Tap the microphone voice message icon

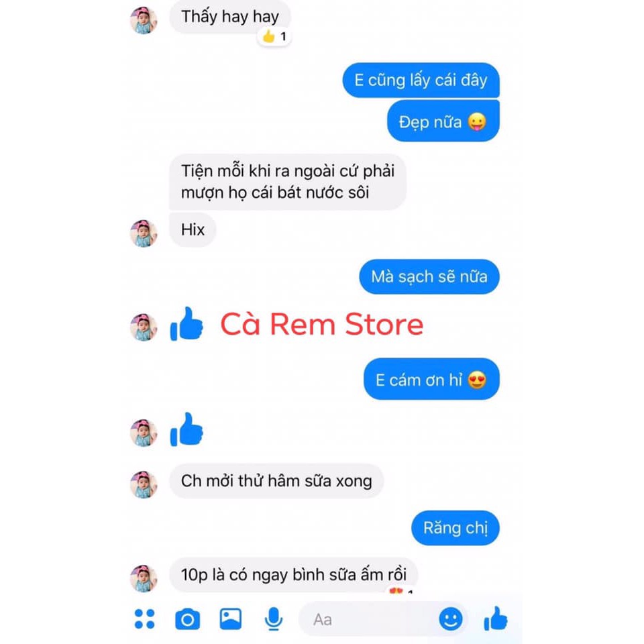(273, 619)
